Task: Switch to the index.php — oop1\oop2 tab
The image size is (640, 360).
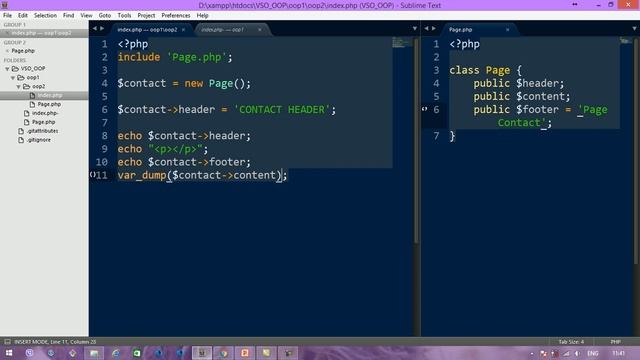Action: point(147,30)
